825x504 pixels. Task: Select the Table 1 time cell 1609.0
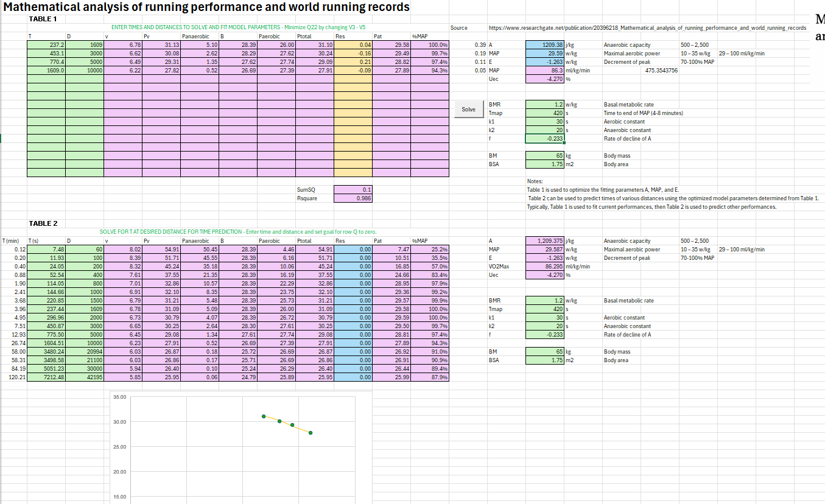(x=46, y=71)
